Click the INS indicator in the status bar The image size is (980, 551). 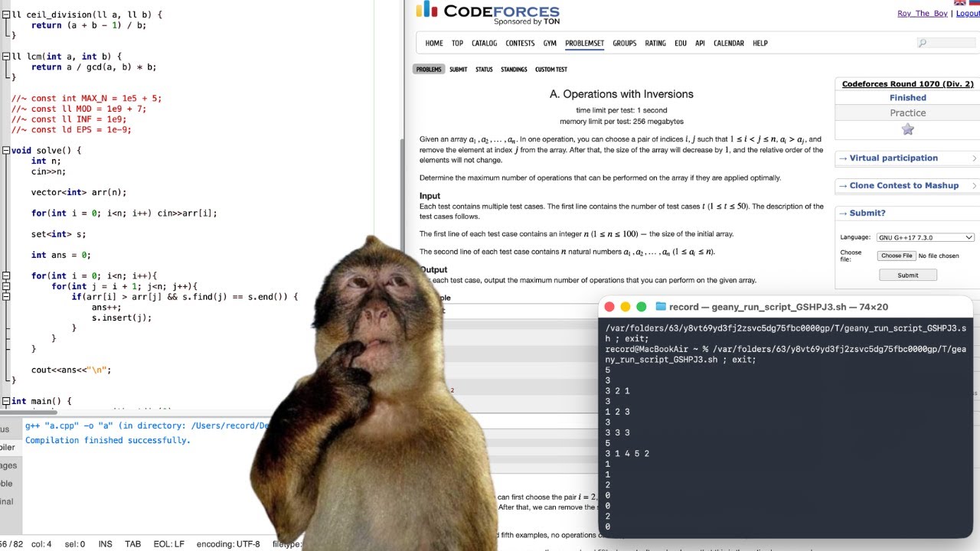point(105,544)
